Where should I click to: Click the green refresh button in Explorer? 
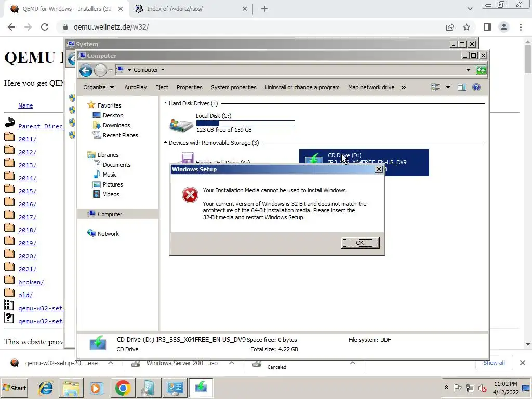pyautogui.click(x=481, y=70)
